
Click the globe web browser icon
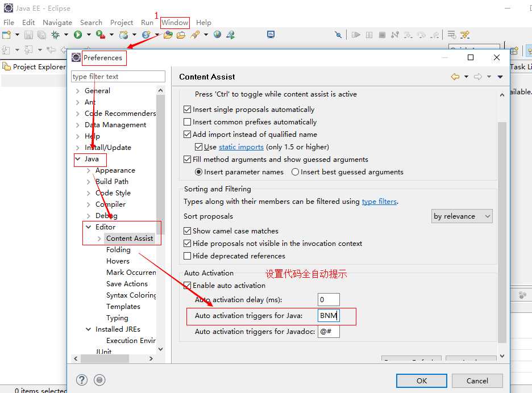click(218, 35)
